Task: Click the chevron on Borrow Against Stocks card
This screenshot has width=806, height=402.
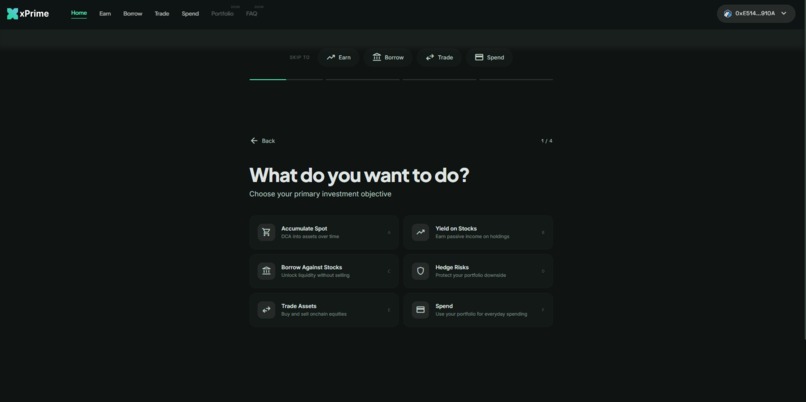Action: (389, 271)
